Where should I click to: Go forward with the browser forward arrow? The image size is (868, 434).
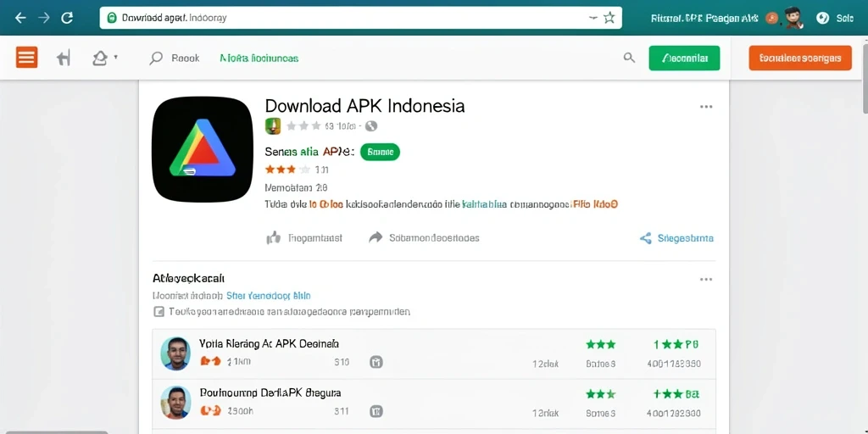[x=44, y=18]
